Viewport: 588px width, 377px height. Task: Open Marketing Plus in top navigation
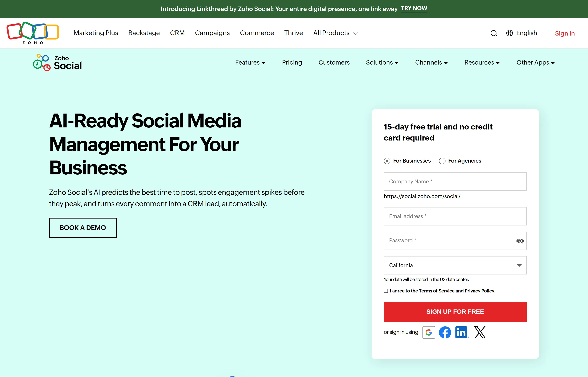coord(96,33)
